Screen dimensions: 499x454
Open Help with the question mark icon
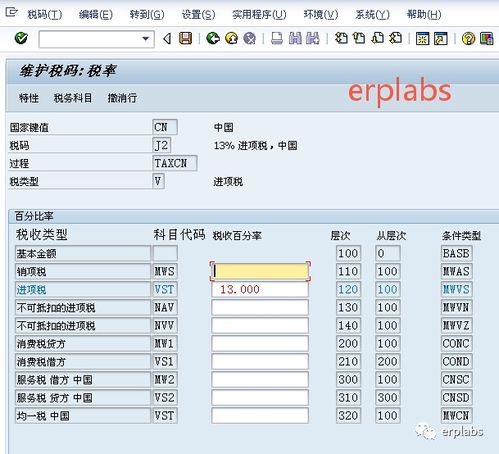click(468, 38)
